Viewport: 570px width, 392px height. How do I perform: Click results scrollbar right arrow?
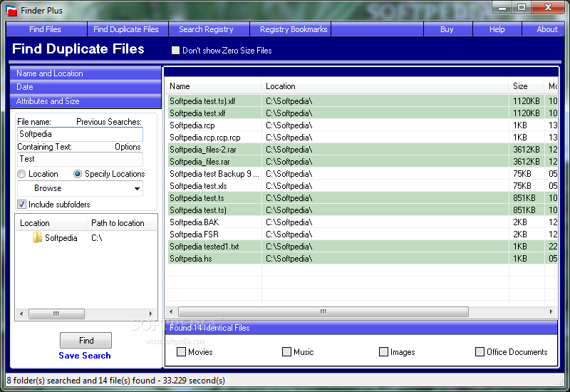(551, 311)
